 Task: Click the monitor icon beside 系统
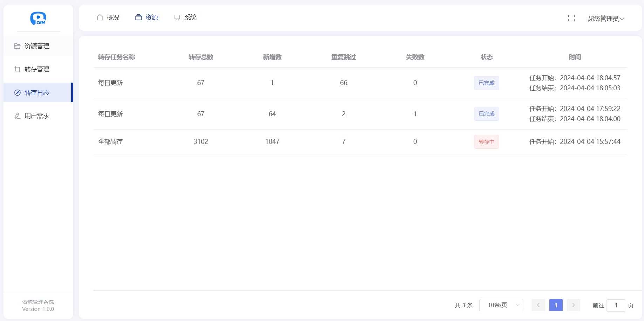tap(177, 18)
